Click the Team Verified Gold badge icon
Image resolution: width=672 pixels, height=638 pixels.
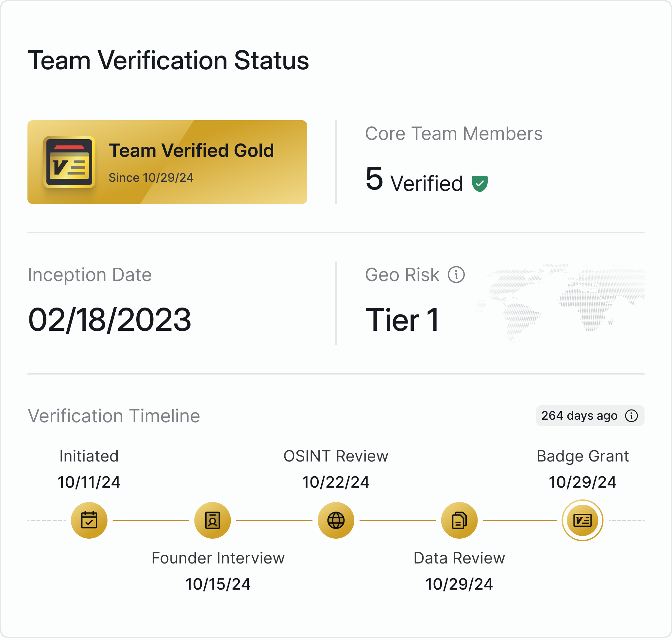(69, 162)
